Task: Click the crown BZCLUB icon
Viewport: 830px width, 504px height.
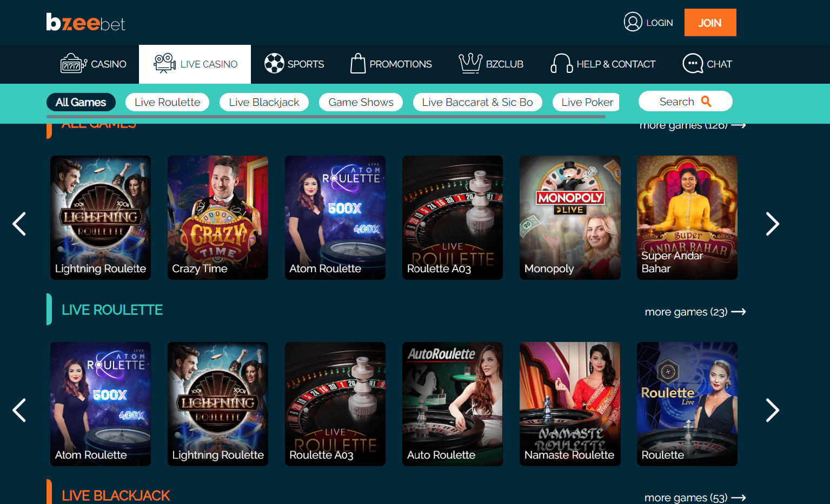Action: (470, 64)
